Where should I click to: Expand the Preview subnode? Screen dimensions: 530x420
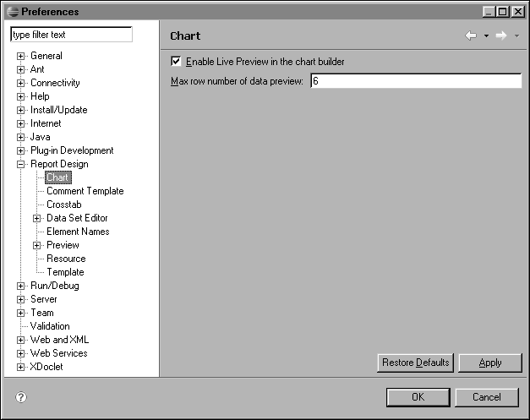(37, 245)
